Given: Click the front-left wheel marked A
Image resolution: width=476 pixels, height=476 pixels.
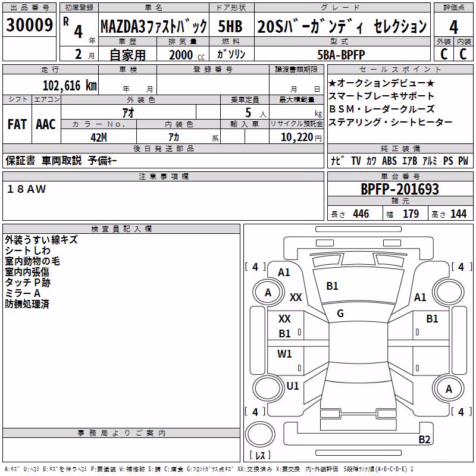Looking at the screenshot, I should pyautogui.click(x=268, y=293).
